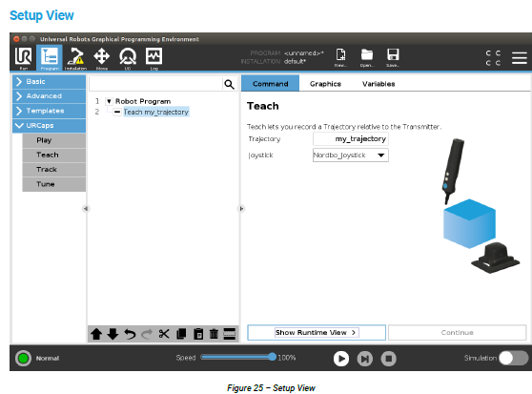Click the suppress node icon
This screenshot has height=394, width=532.
230,334
